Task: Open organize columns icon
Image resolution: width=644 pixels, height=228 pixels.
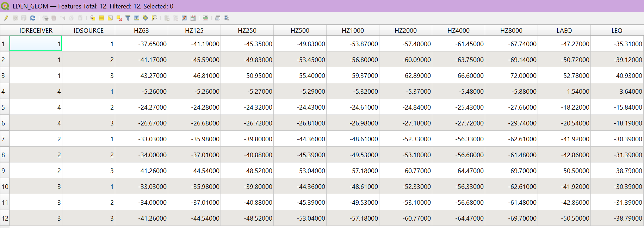Action: point(184,18)
